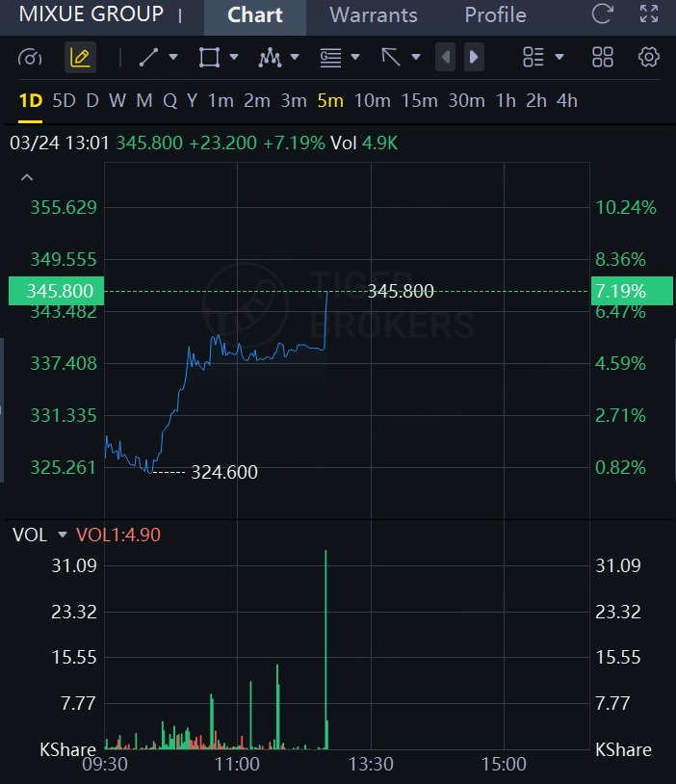Select the Q quarterly timeframe
This screenshot has height=784, width=676.
point(170,101)
